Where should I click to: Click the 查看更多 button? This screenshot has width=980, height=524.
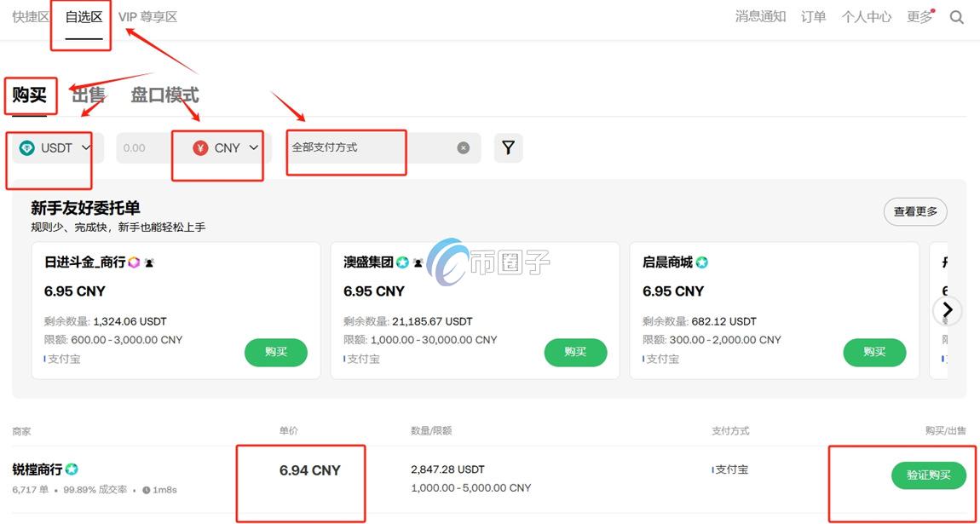tap(915, 211)
